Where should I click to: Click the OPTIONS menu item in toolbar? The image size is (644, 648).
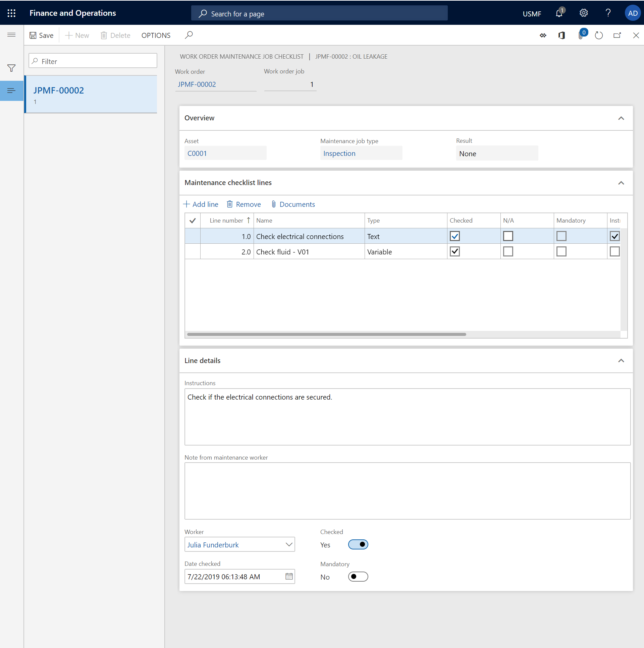coord(156,35)
